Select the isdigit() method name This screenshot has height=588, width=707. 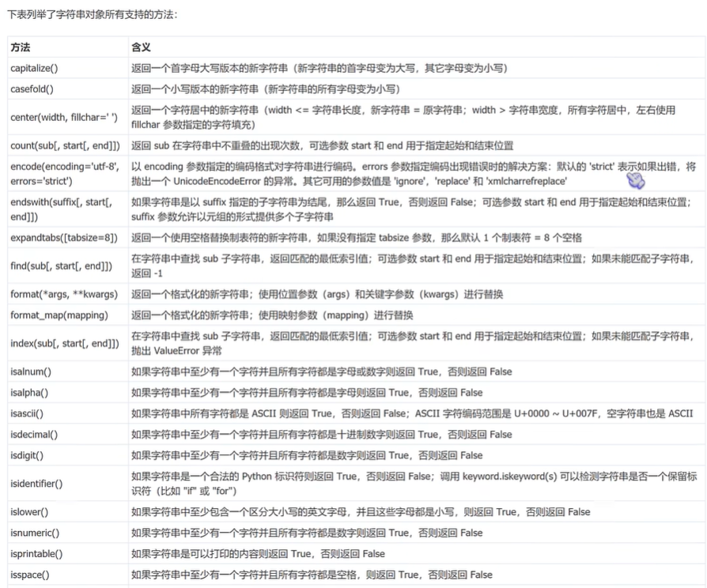click(x=27, y=455)
